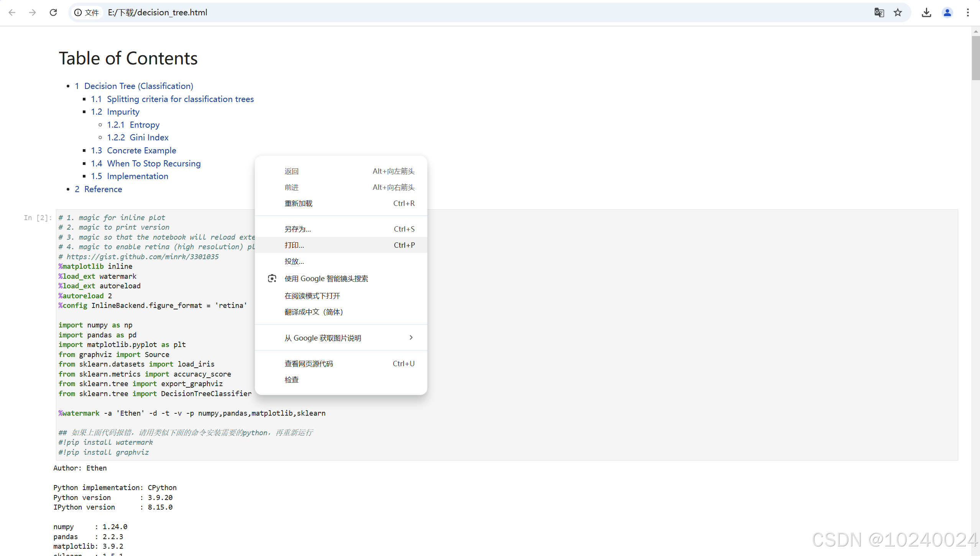980x556 pixels.
Task: Choose 查看网页源代码 menu entry
Action: coord(309,364)
